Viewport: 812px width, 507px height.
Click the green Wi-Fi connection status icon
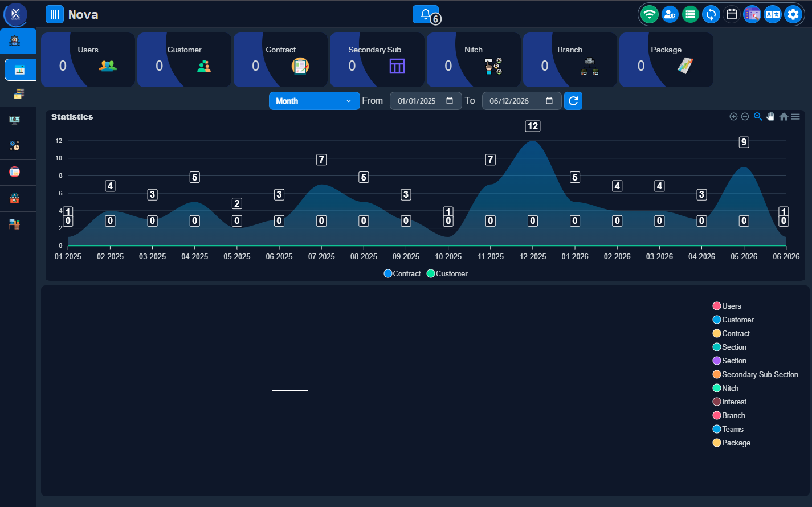pos(650,14)
